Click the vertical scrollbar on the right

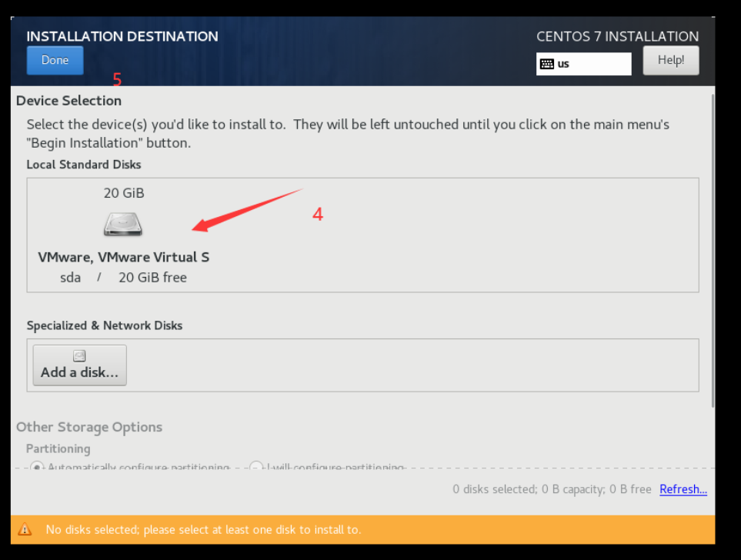click(x=713, y=251)
